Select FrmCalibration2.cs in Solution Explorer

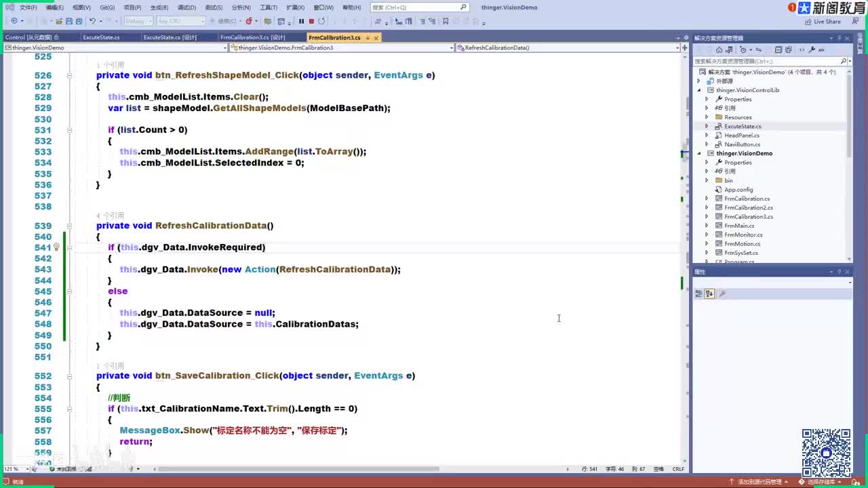(x=749, y=207)
